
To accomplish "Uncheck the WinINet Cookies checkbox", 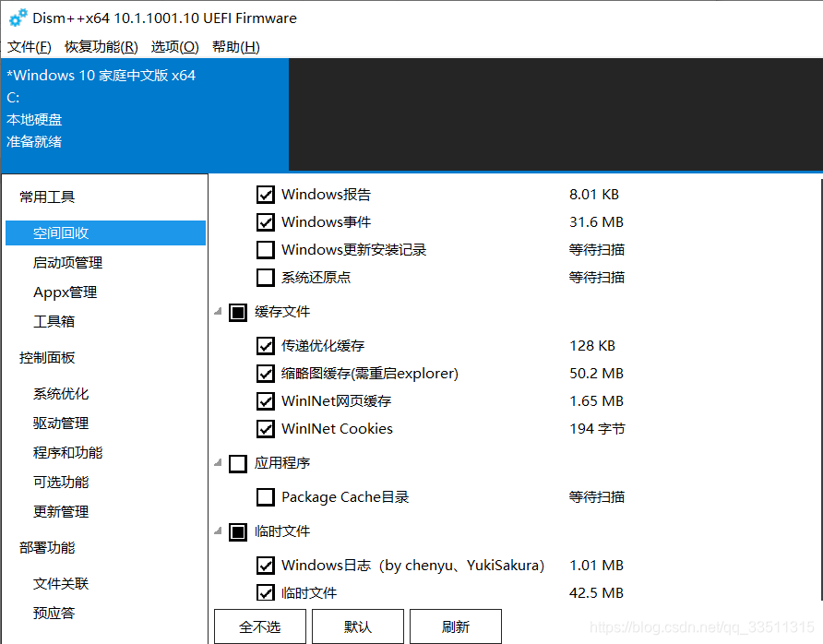I will click(266, 429).
